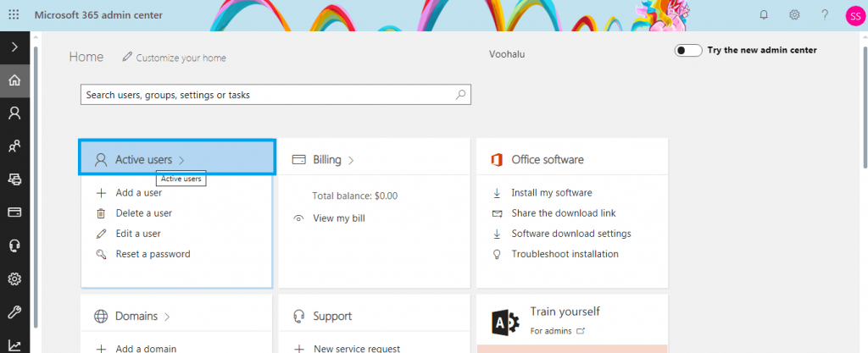Open the help question mark
The height and width of the screenshot is (353, 868).
(825, 15)
